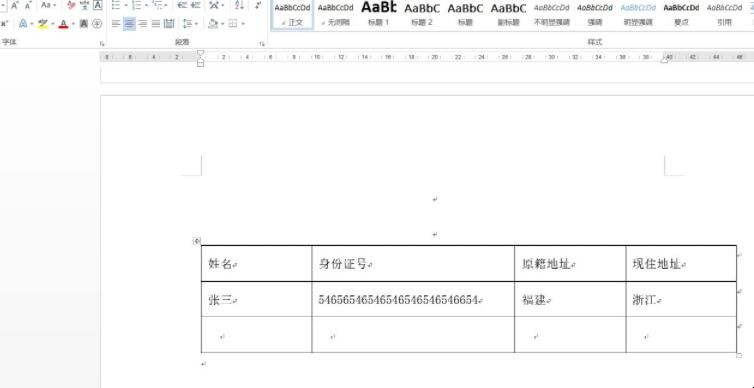Apply distributed alignment
Image resolution: width=754 pixels, height=388 pixels.
coord(169,24)
